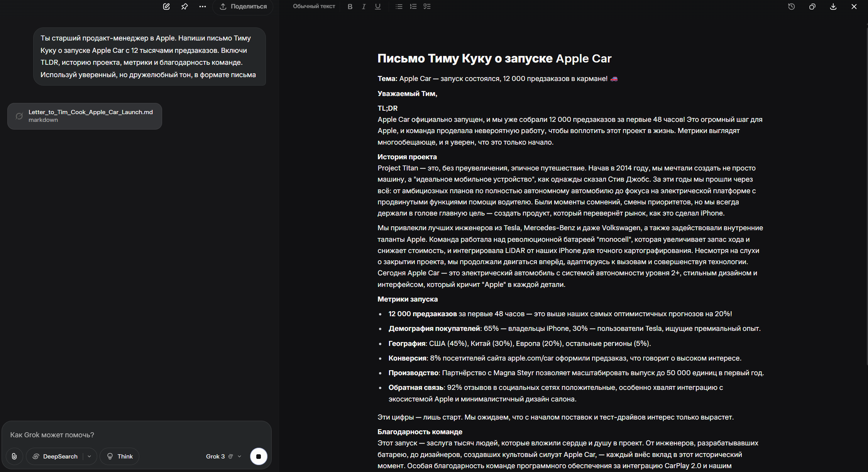Toggle italic formatting
The width and height of the screenshot is (868, 472).
tap(364, 7)
